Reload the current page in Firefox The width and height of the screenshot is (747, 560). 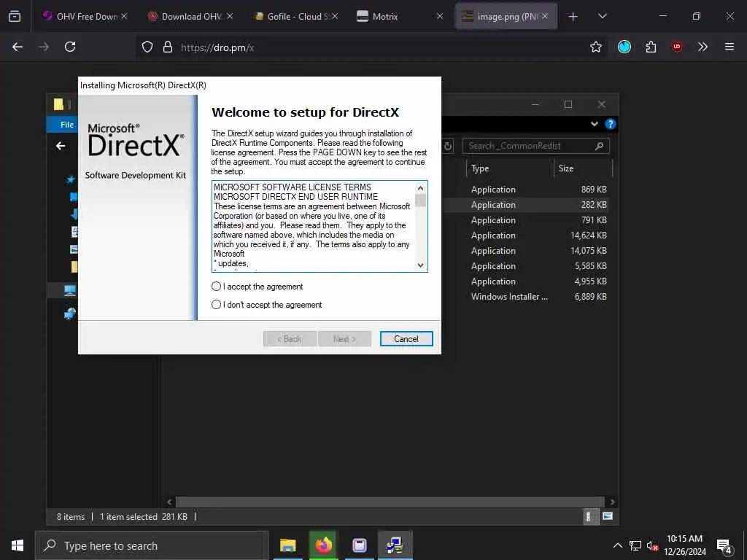70,47
